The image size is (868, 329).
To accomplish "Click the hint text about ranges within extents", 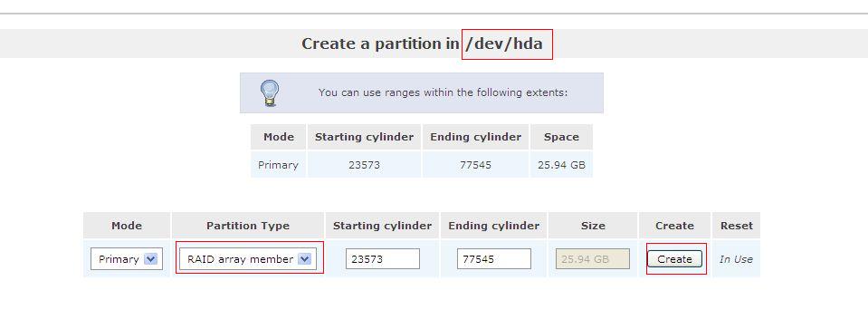I will coord(443,92).
